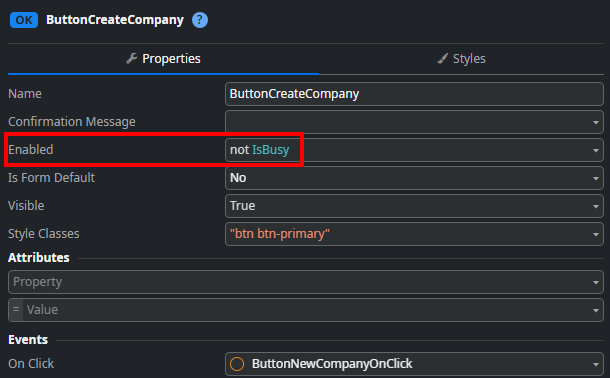610x378 pixels.
Task: Expand the Enabled property dropdown arrow
Action: (596, 150)
